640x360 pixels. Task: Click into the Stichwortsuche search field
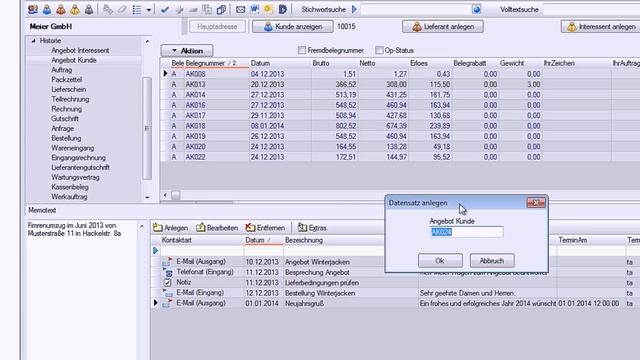coord(416,9)
